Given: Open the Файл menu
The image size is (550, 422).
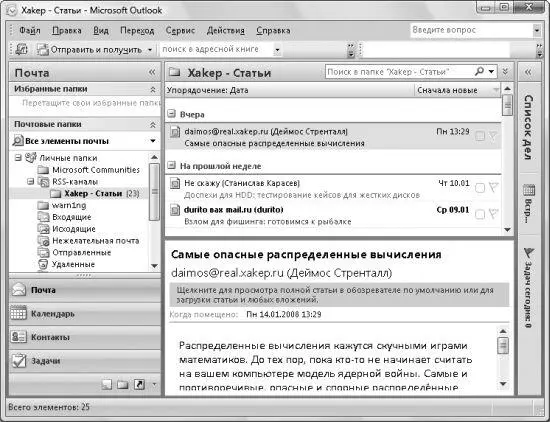Looking at the screenshot, I should tap(29, 31).
